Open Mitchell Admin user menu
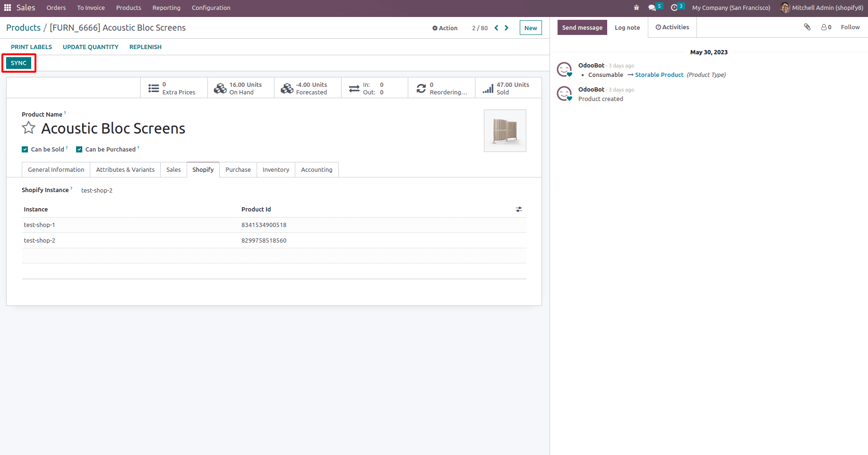This screenshot has height=455, width=868. [822, 8]
